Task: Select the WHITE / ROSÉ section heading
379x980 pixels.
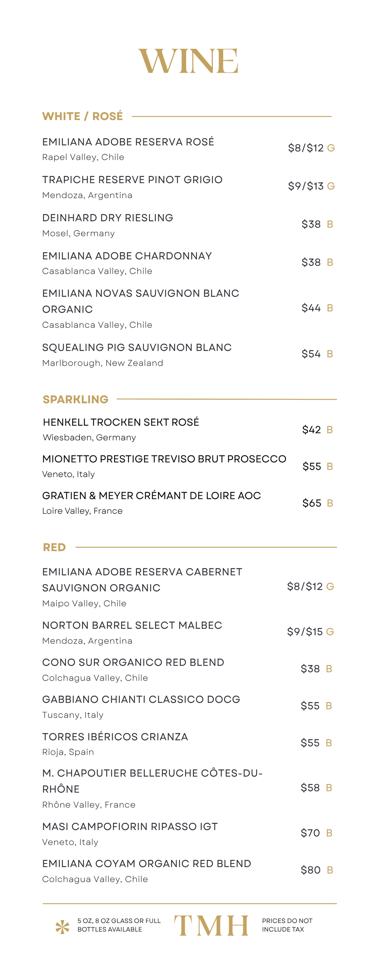Action: coord(83,116)
